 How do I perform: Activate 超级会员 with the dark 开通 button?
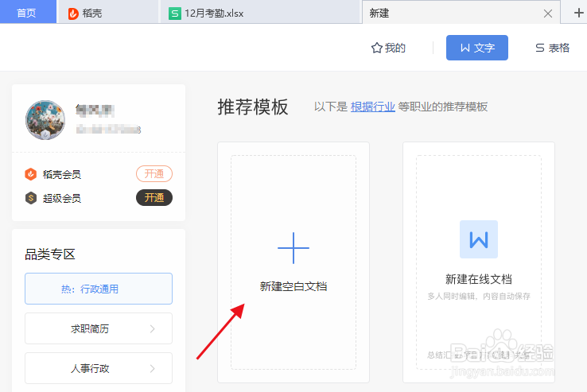[154, 198]
